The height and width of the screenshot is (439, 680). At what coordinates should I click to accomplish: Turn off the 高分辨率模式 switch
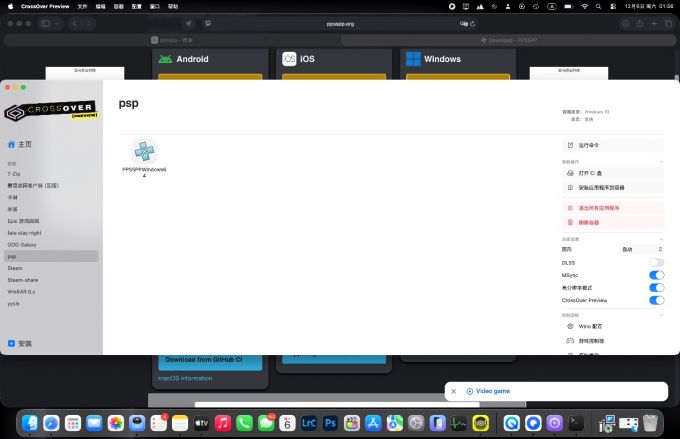pos(656,288)
